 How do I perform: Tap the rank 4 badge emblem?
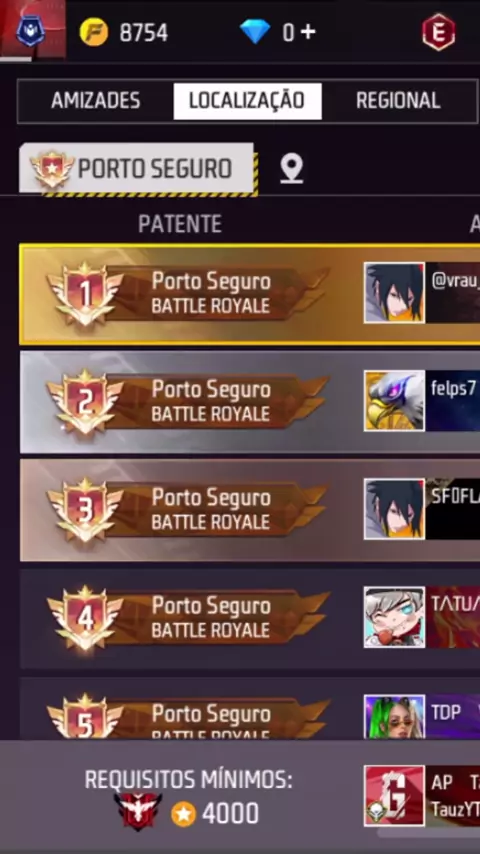point(86,618)
